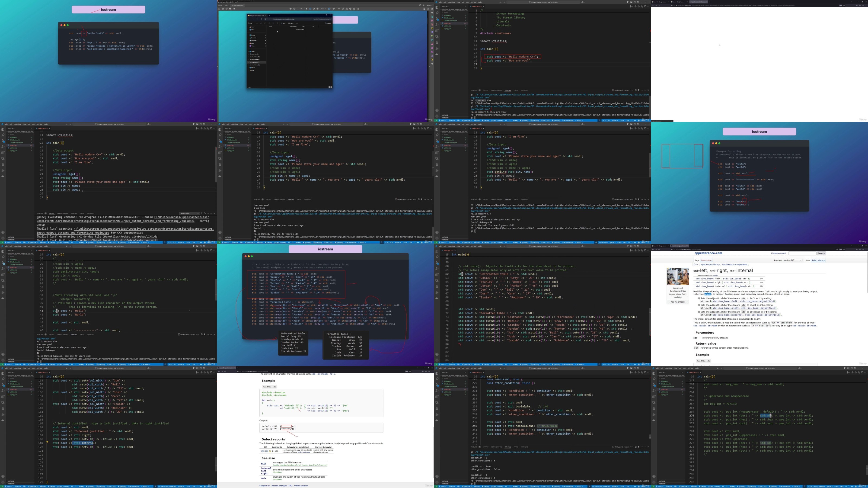The image size is (868, 488).
Task: Open Offline version footer link
Action: (301, 486)
